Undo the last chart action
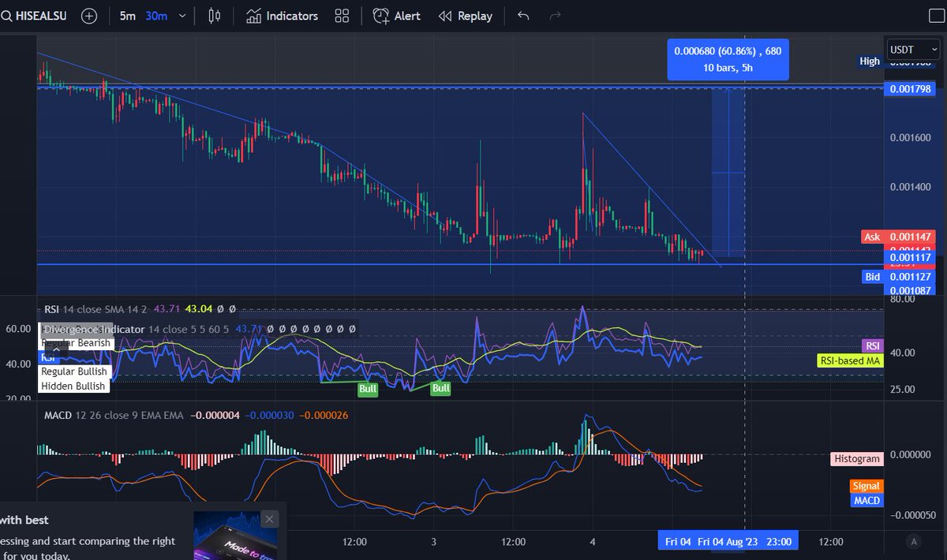The image size is (947, 560). [522, 15]
